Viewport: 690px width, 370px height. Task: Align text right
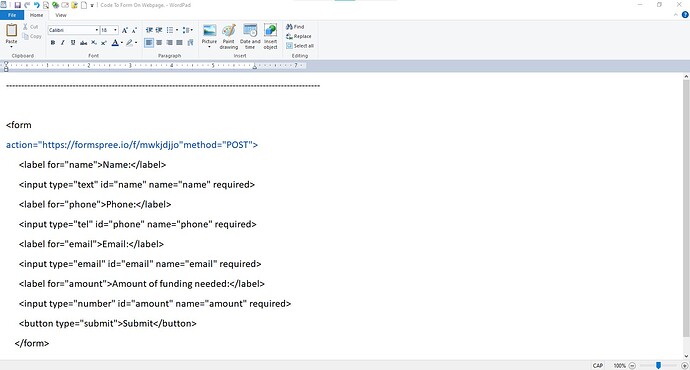tap(169, 43)
